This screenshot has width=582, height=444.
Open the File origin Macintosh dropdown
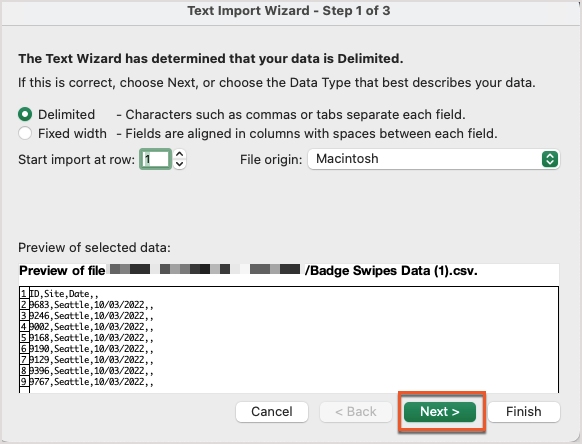click(x=434, y=159)
